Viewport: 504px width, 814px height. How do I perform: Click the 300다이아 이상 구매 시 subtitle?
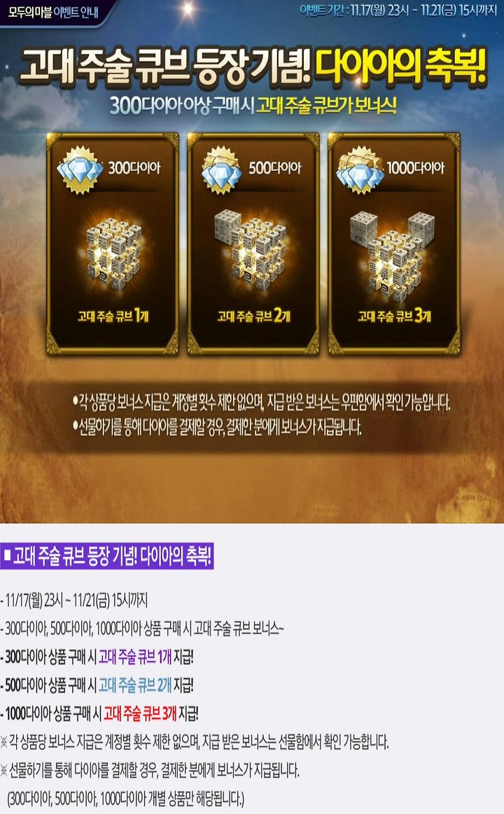[181, 106]
